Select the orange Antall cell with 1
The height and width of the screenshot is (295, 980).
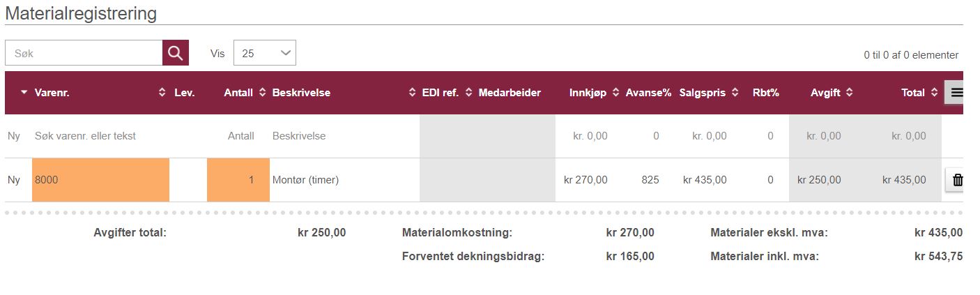tap(238, 180)
